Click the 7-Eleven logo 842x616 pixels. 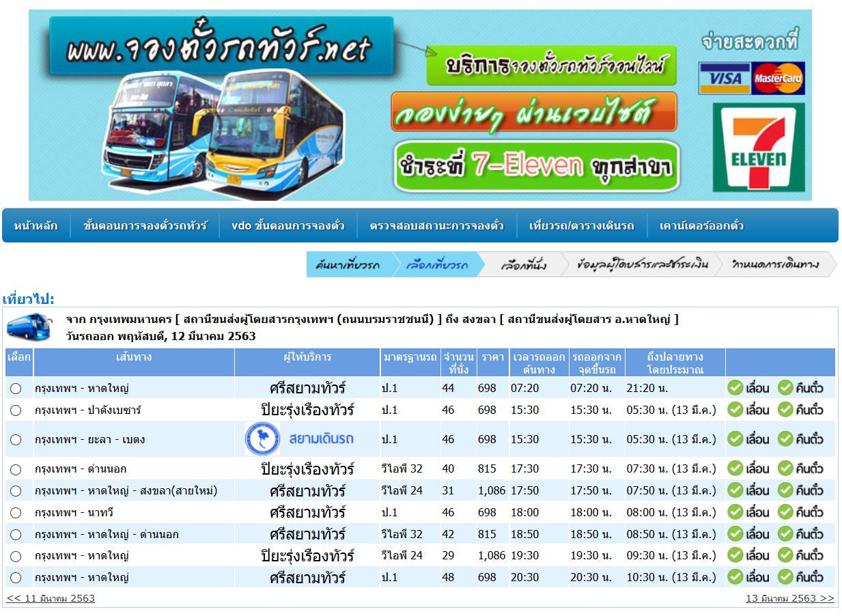[x=759, y=147]
